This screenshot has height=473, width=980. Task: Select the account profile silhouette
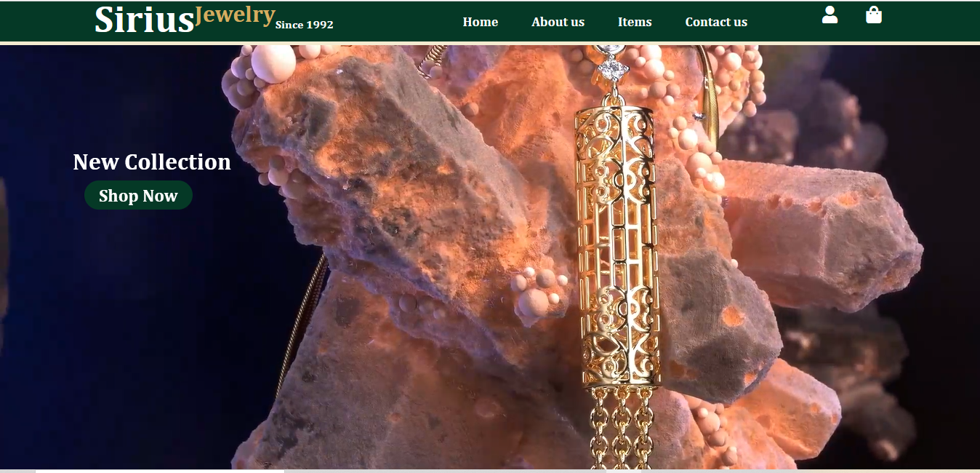coord(830,15)
